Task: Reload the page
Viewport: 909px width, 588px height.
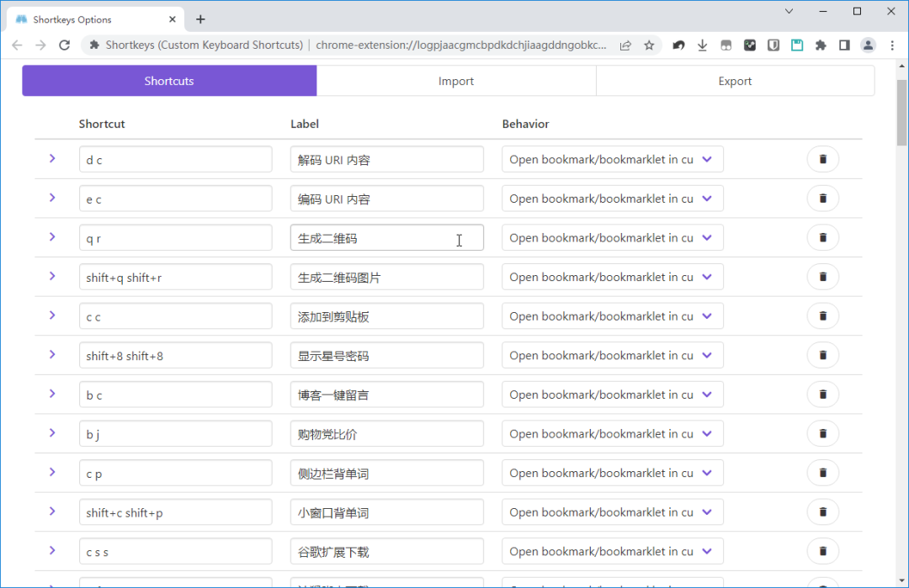Action: (x=64, y=45)
